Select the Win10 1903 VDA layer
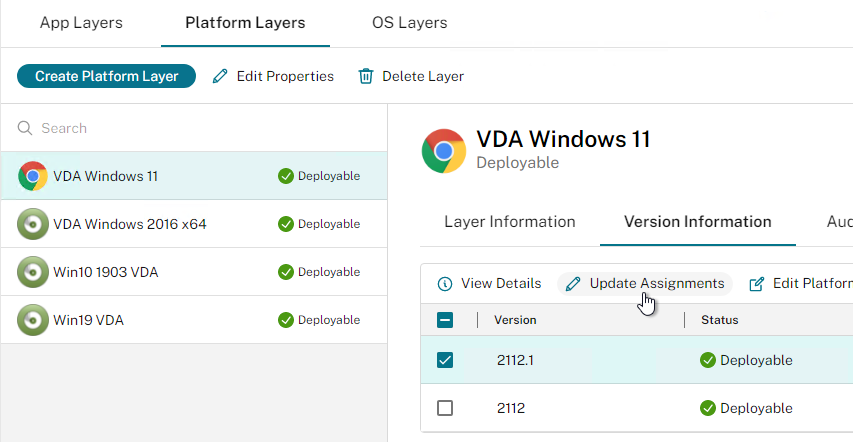The height and width of the screenshot is (442, 853). tap(194, 272)
